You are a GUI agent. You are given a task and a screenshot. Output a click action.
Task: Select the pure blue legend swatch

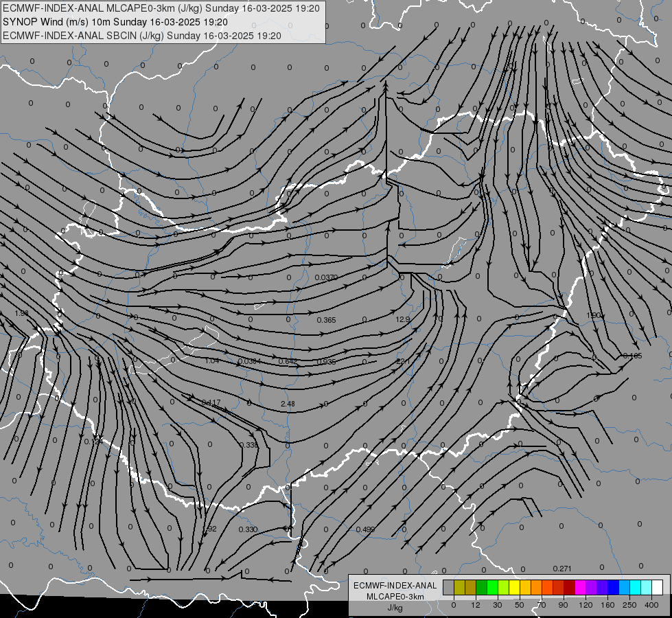[x=614, y=587]
